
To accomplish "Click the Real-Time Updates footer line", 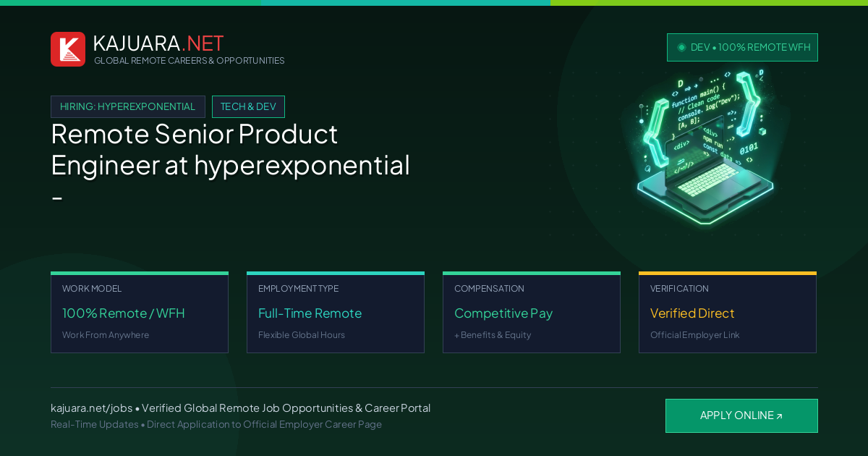I will pos(216,424).
